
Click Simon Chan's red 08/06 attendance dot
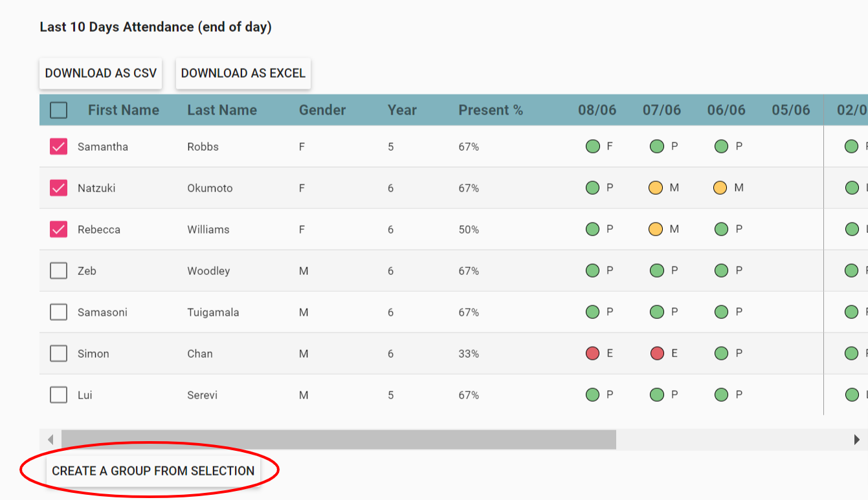[592, 353]
